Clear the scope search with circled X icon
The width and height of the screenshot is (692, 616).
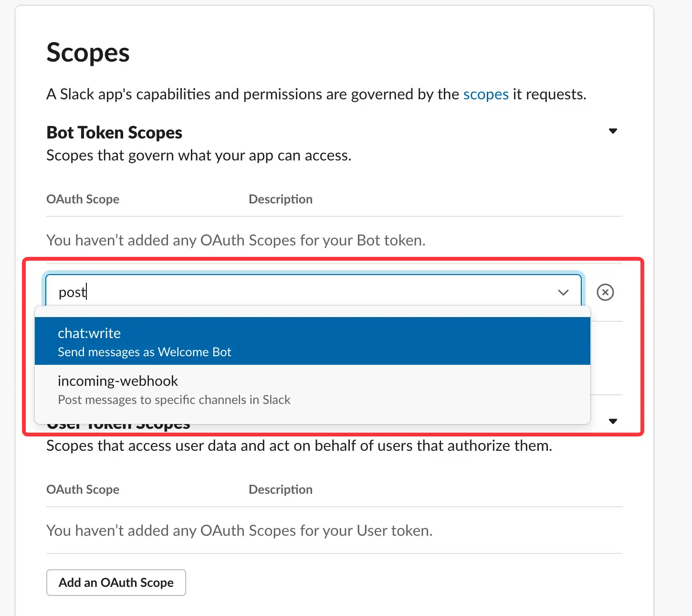click(x=605, y=292)
